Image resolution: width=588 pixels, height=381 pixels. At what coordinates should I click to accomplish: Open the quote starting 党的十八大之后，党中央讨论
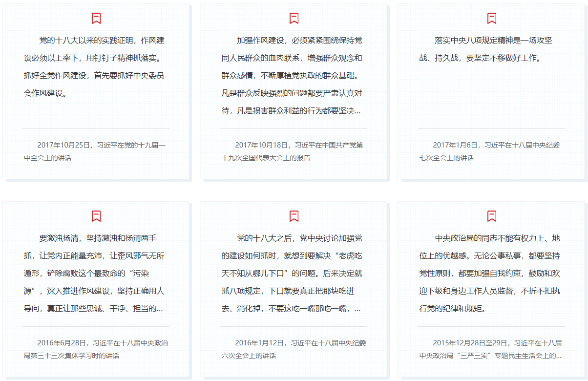[x=293, y=274]
